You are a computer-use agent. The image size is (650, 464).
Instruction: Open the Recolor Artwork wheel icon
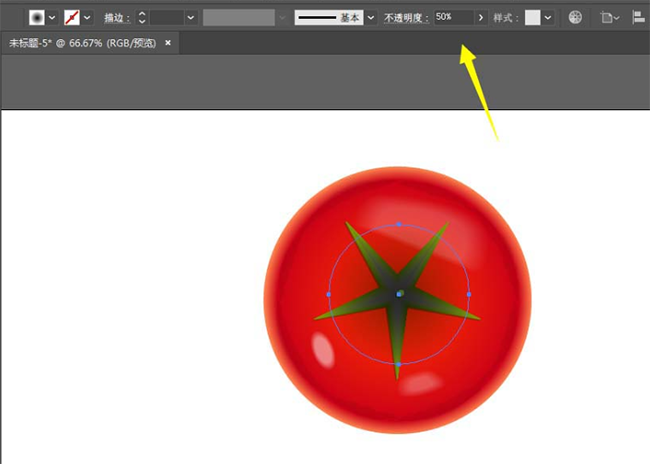575,17
